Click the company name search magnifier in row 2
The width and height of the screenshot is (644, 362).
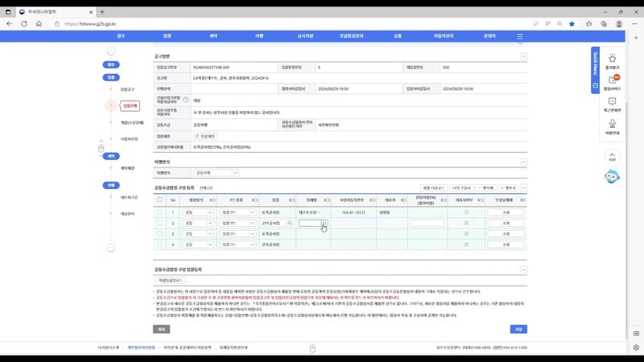(324, 223)
